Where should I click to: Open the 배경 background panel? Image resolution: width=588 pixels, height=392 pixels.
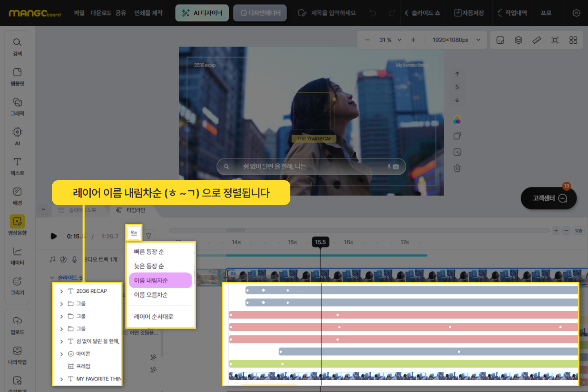(17, 196)
